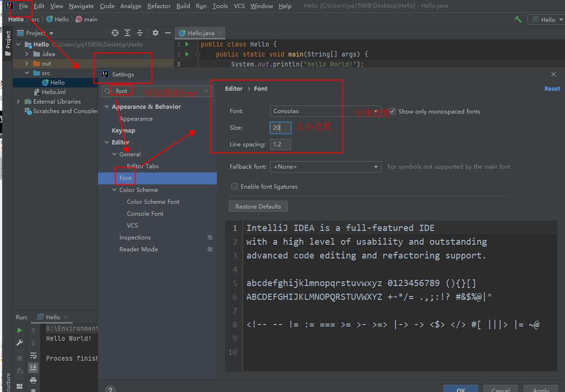Screen dimensions: 565x392
Task: Open the VCS menu
Action: click(239, 6)
